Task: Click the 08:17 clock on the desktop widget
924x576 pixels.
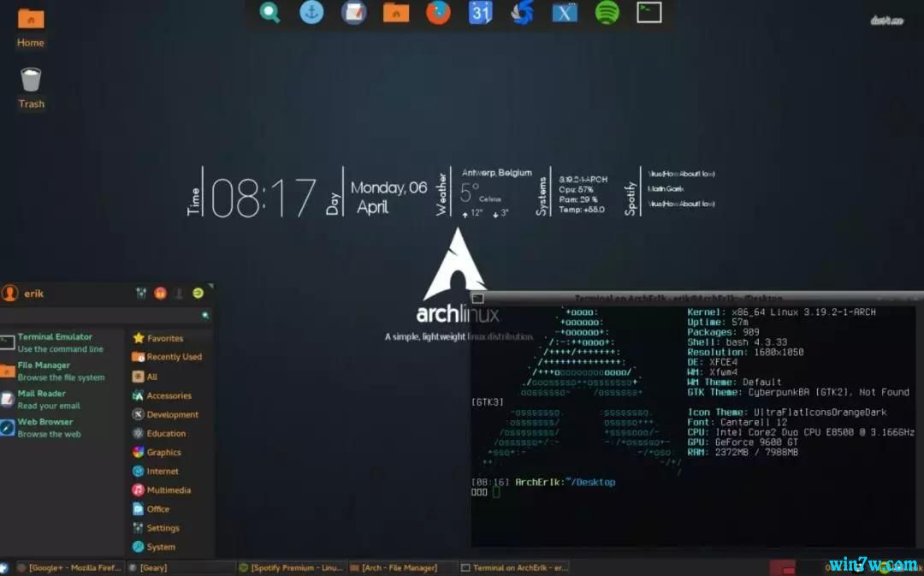Action: (264, 198)
